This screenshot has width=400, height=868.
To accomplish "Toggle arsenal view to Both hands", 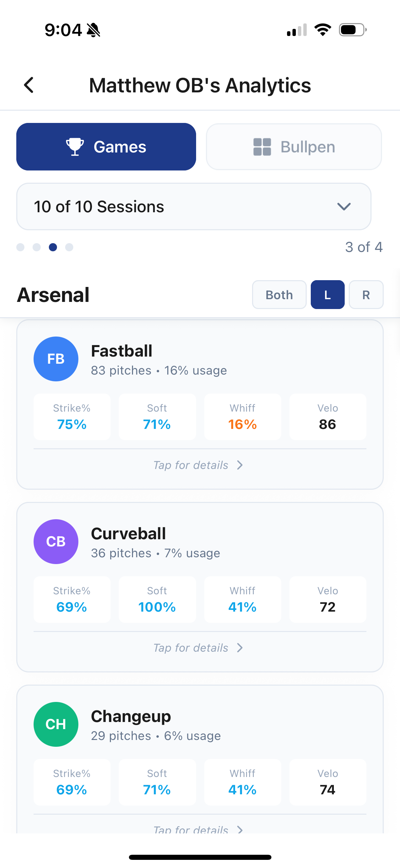I will pos(279,294).
